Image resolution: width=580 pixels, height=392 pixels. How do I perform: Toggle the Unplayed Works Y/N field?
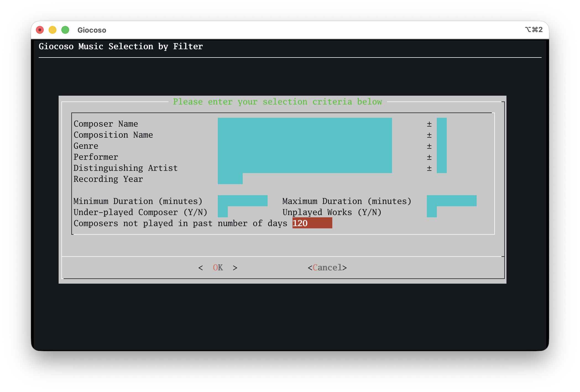[x=432, y=212]
